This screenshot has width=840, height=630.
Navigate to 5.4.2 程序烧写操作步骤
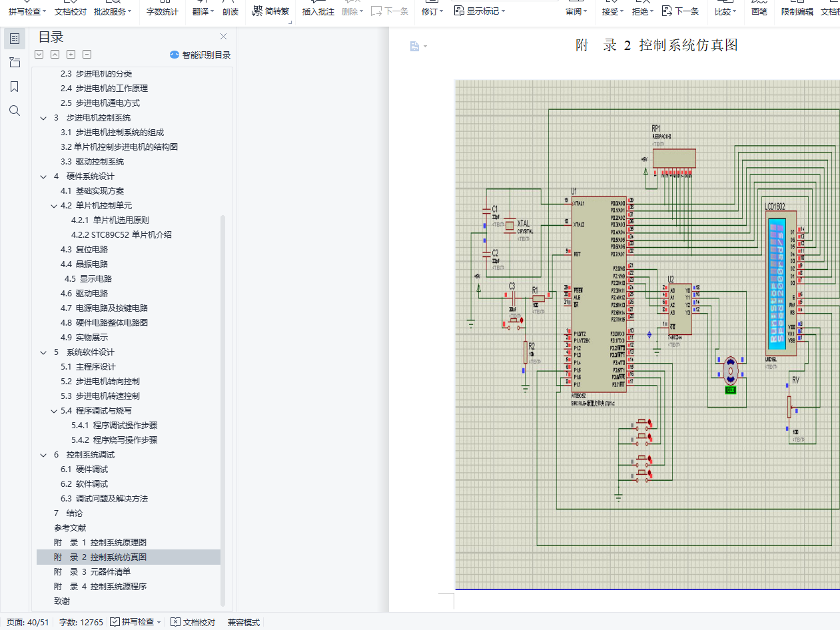coord(115,440)
